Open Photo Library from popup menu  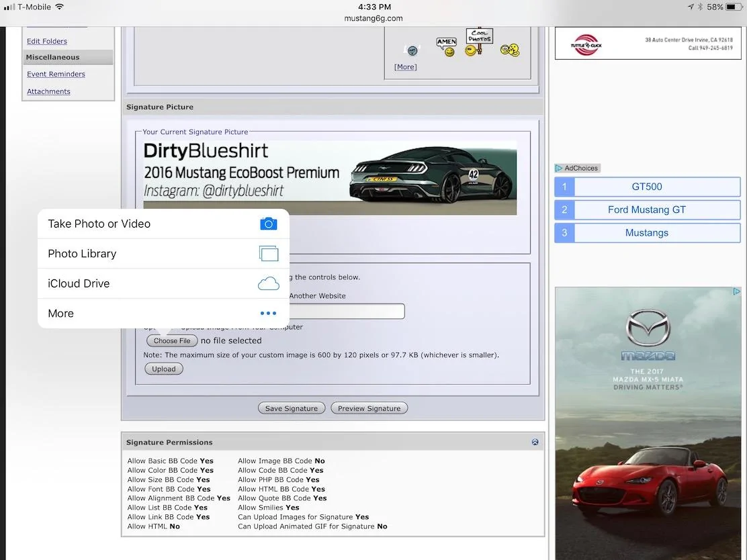(163, 254)
